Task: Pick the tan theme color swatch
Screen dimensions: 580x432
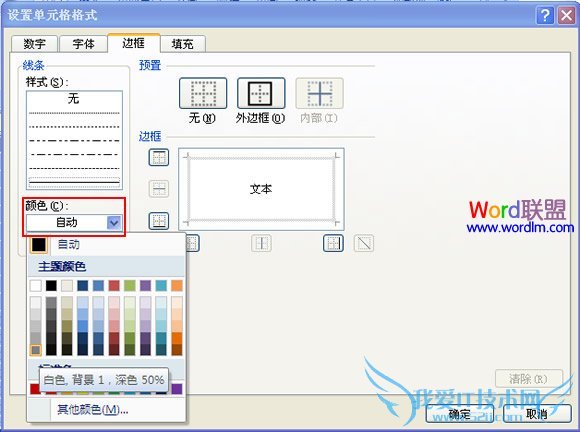Action: point(67,286)
